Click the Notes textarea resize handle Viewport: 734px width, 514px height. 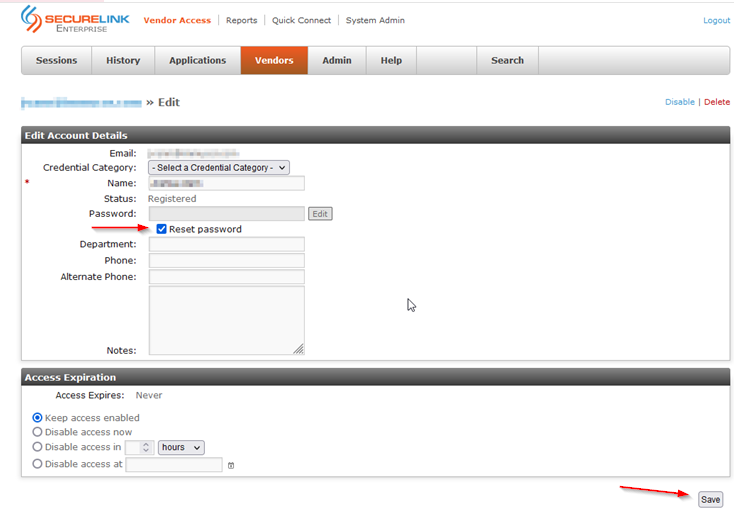299,349
